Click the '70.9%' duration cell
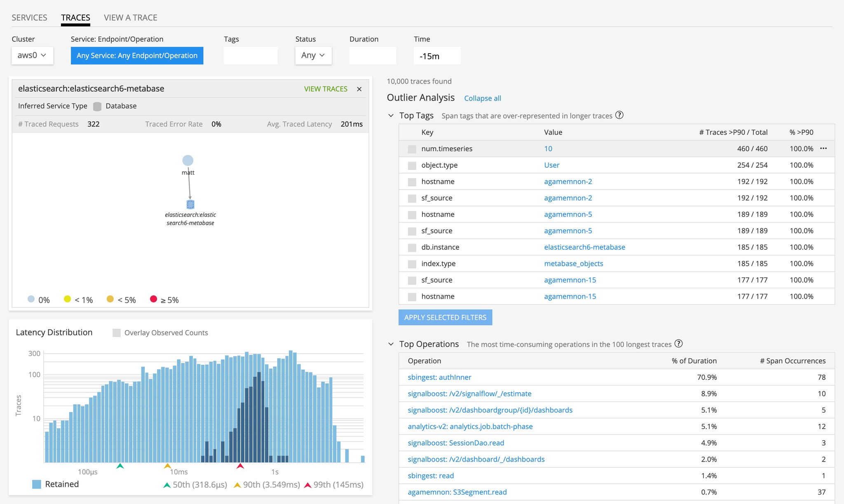The width and height of the screenshot is (844, 504). click(706, 377)
